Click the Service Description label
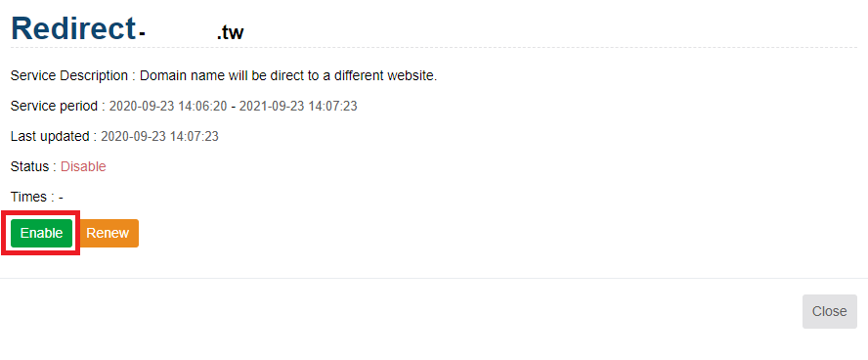 [x=69, y=76]
